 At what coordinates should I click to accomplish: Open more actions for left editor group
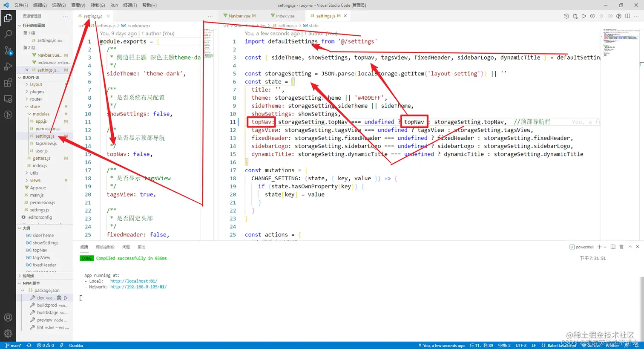210,16
